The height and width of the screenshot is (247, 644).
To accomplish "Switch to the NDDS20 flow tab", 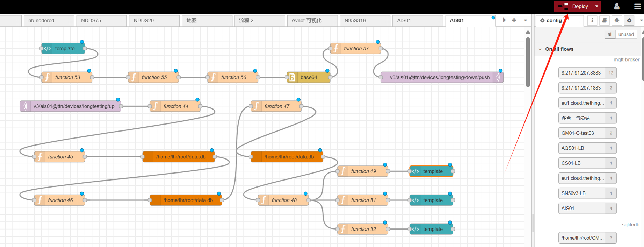I will pos(154,20).
